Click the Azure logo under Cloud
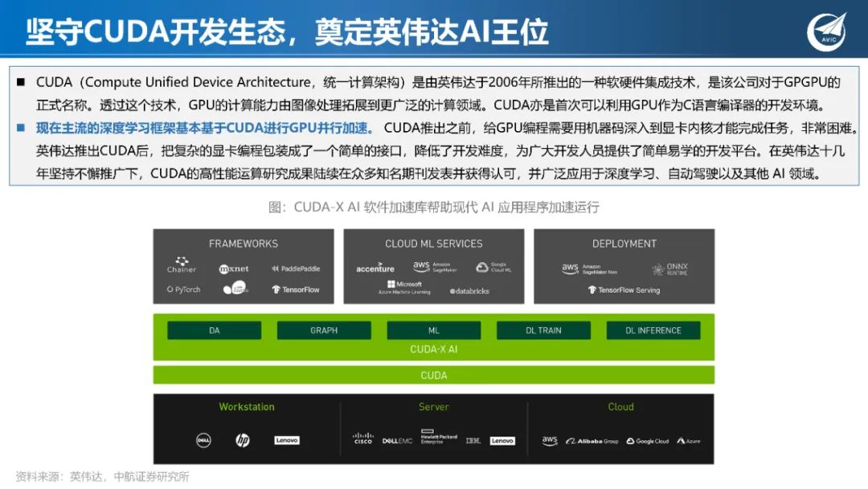Viewport: 868px width, 489px height. pyautogui.click(x=689, y=442)
